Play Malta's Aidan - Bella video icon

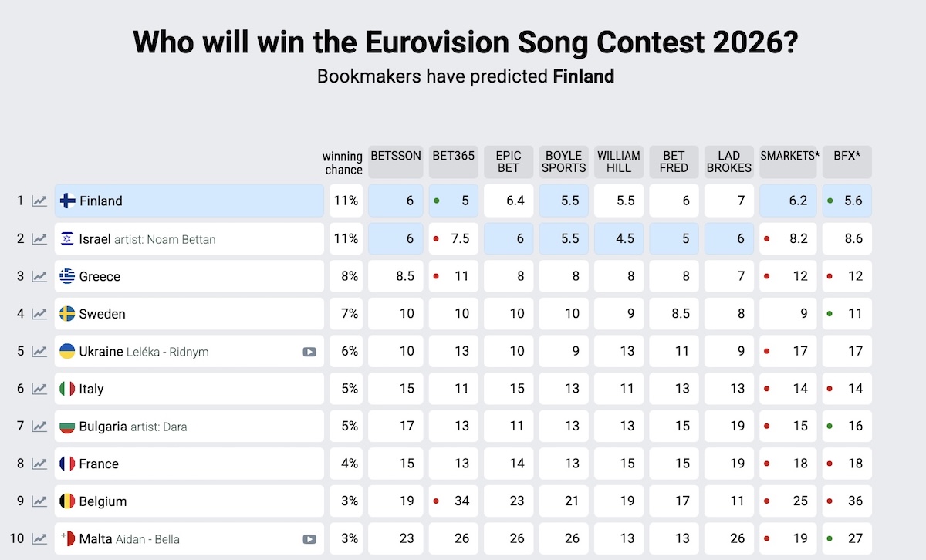309,539
